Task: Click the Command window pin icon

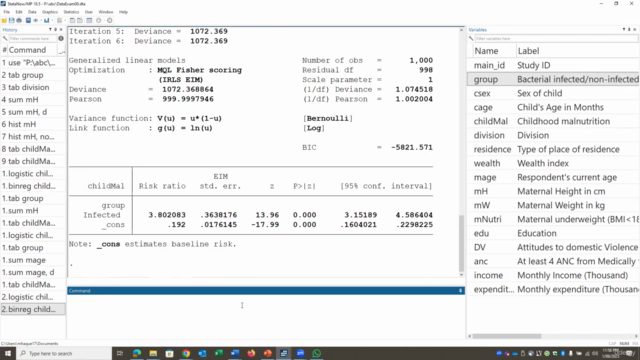Action: pos(460,291)
